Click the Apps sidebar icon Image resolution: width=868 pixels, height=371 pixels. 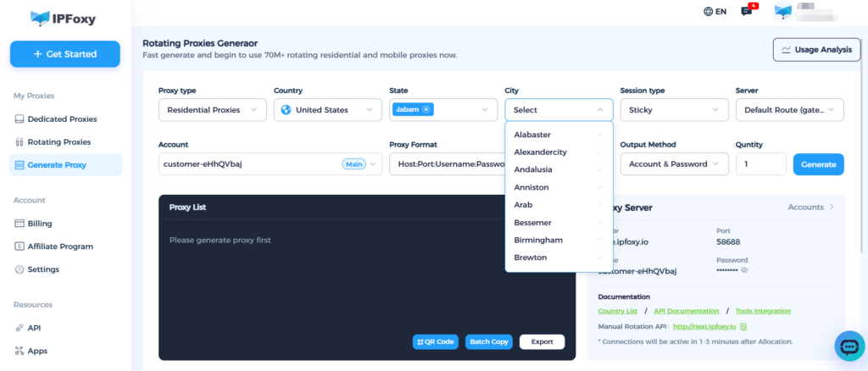pyautogui.click(x=19, y=351)
